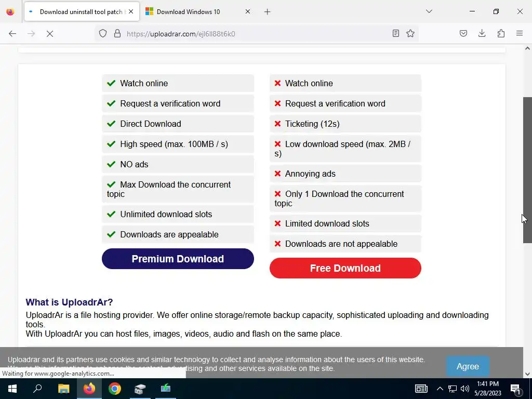Click the rightmost pinned taskbar app icon

pos(166,389)
